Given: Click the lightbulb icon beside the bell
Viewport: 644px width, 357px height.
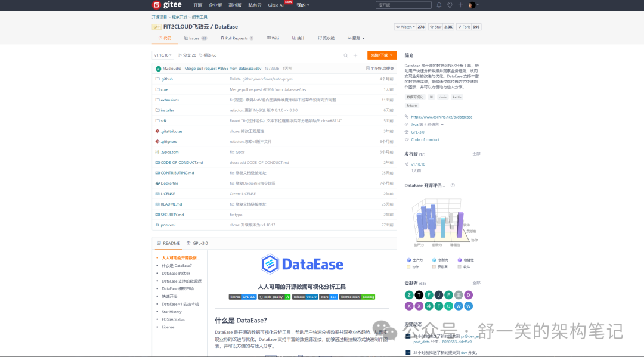Looking at the screenshot, I should tap(450, 5).
